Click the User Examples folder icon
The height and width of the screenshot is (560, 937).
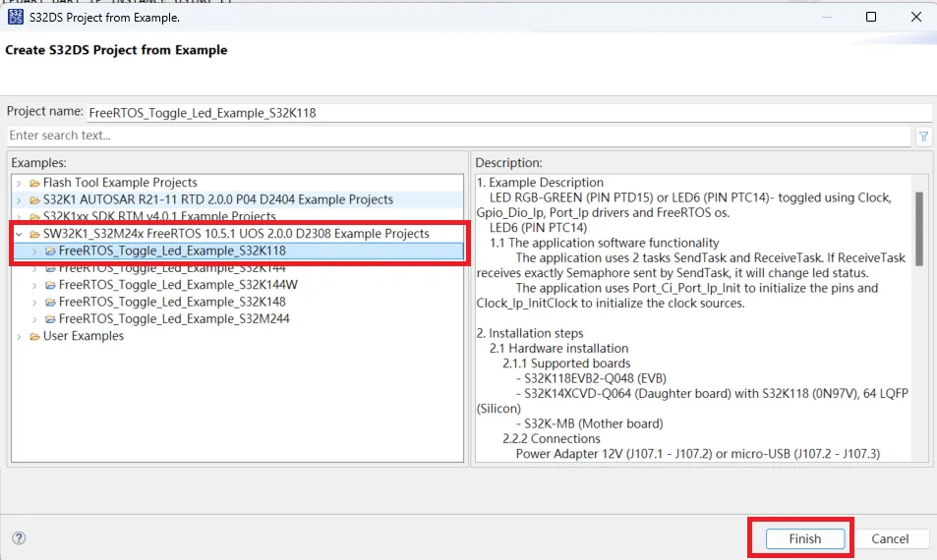pyautogui.click(x=34, y=336)
